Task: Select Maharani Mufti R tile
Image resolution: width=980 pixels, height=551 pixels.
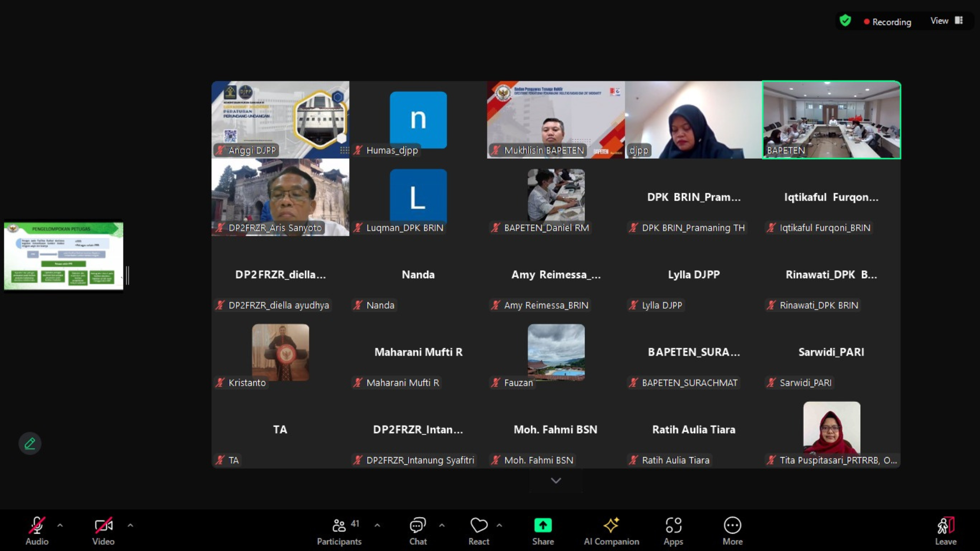Action: coord(418,352)
